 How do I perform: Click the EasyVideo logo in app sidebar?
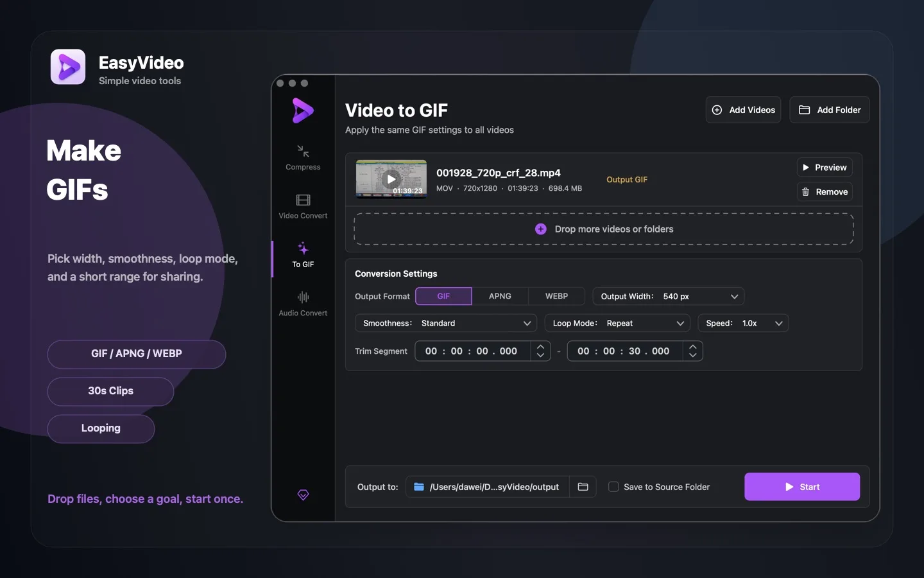303,110
